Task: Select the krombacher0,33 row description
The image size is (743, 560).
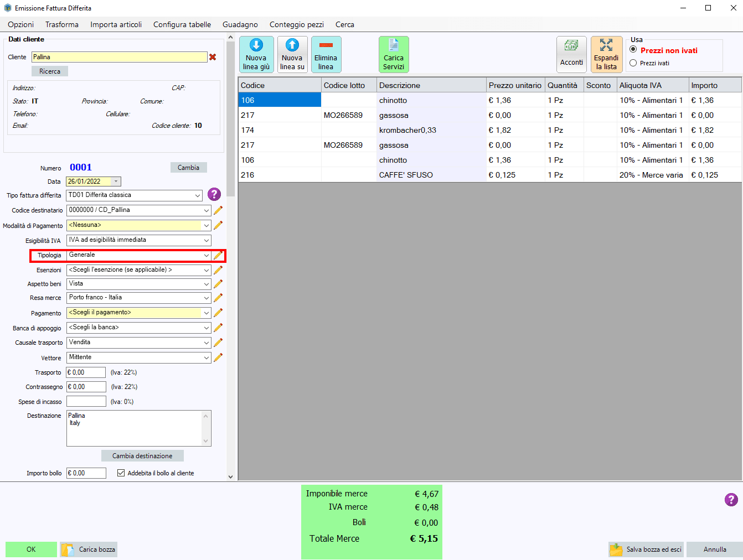Action: [431, 130]
